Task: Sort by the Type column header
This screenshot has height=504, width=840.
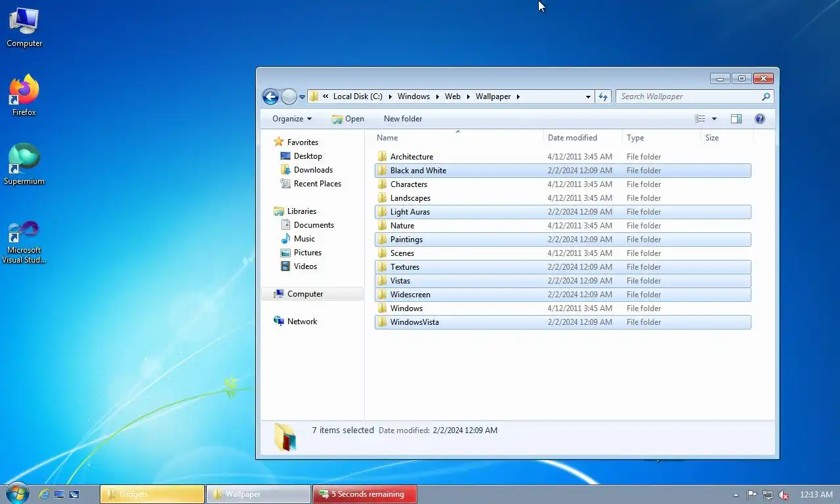Action: coord(661,138)
